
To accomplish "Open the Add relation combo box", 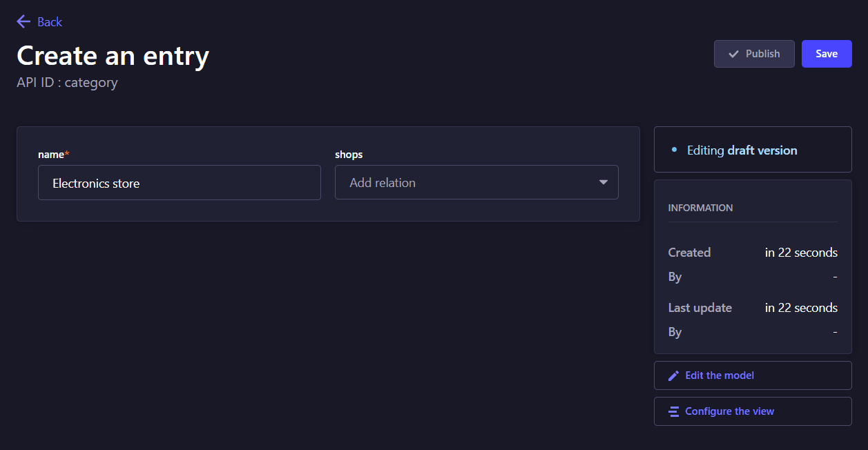I will pyautogui.click(x=463, y=183).
